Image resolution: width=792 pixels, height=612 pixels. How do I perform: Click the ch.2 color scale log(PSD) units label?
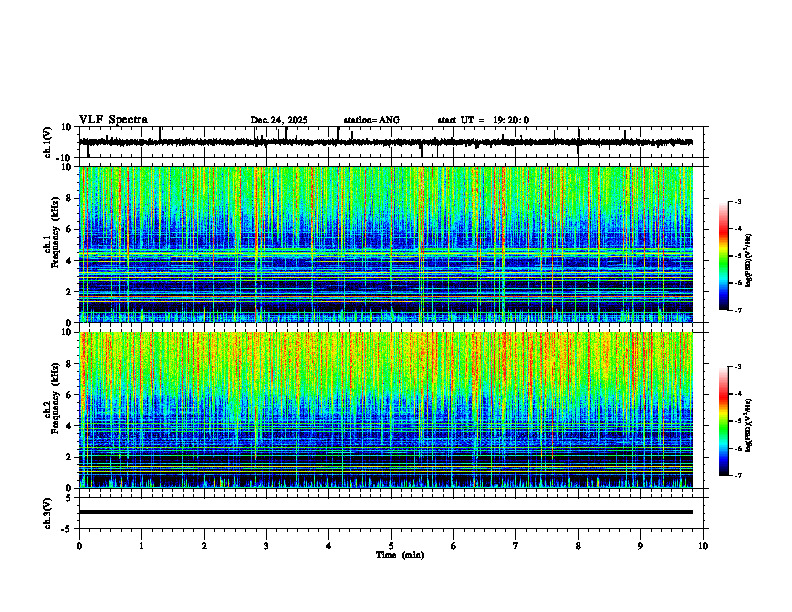pos(749,425)
